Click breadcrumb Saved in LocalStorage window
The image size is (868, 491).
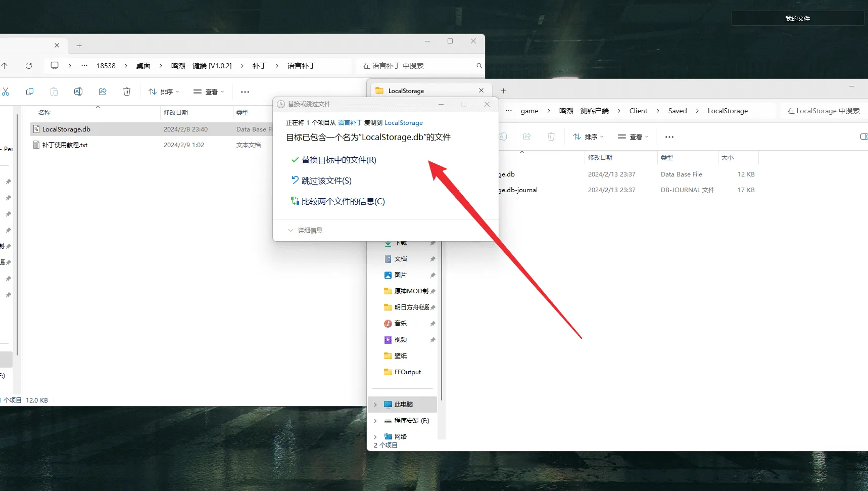point(678,111)
